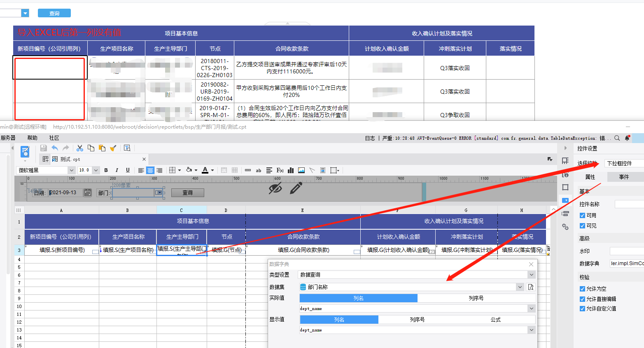644x348 pixels.
Task: Click the pencil edit icon on the parameter pane
Action: click(296, 188)
